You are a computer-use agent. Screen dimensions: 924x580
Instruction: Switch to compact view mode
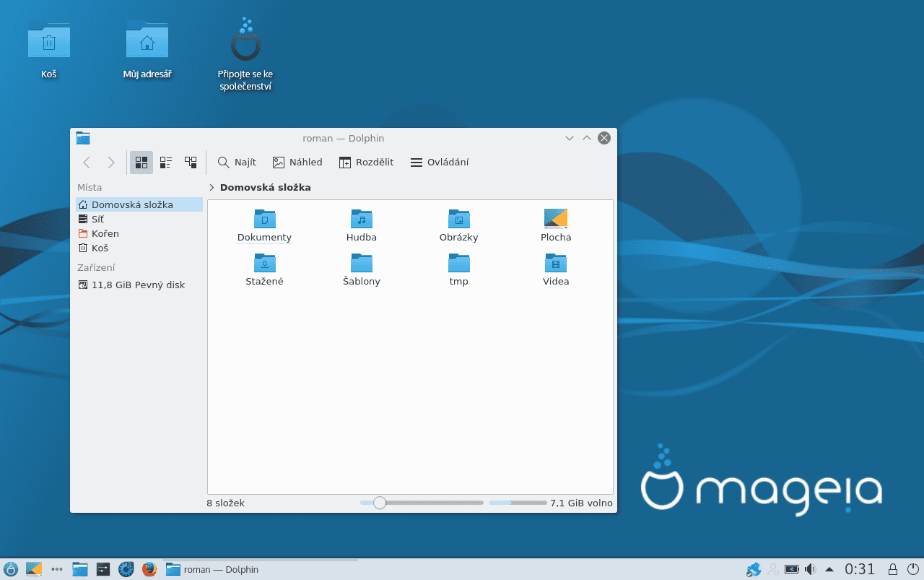coord(166,163)
